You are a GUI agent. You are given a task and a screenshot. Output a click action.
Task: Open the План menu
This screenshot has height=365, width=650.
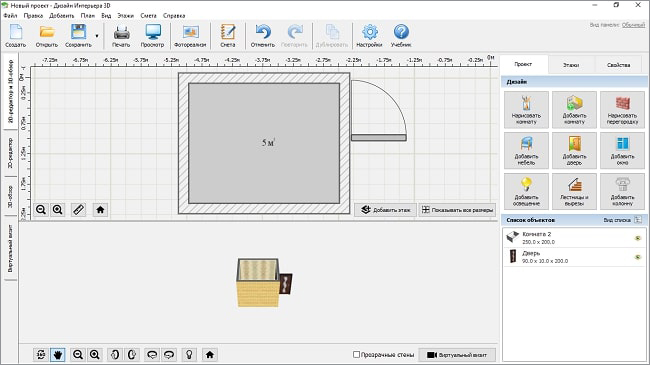point(87,16)
